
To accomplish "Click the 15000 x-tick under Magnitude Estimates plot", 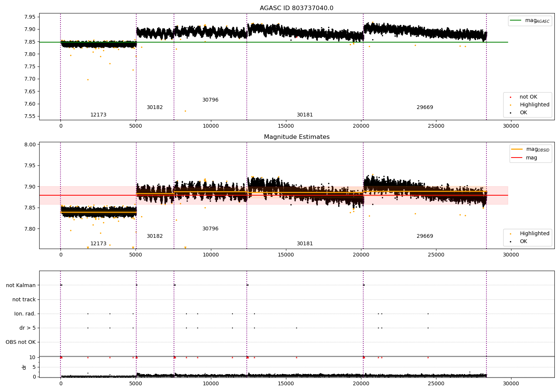I will 286,255.
